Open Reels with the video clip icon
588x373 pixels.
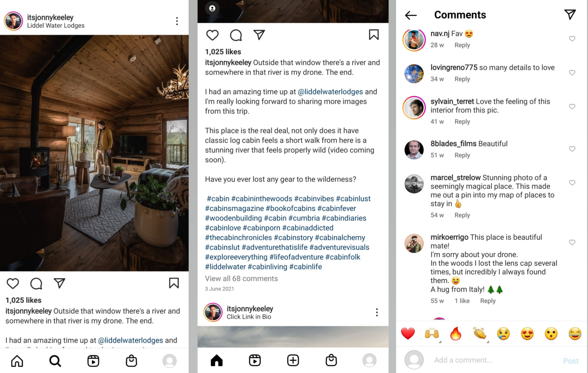[x=93, y=360]
